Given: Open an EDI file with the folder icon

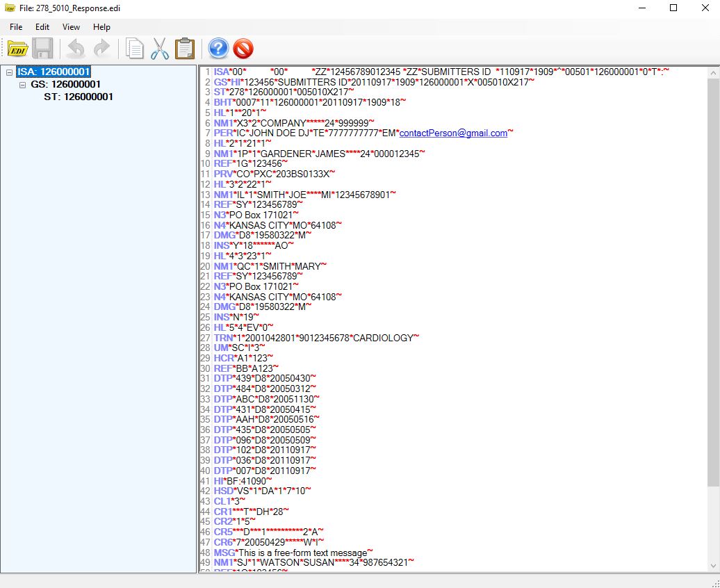Looking at the screenshot, I should coord(17,48).
